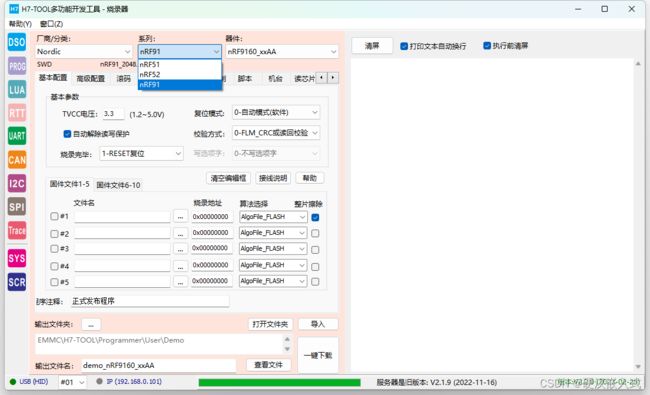Click the output file name field
The image size is (650, 395).
(x=159, y=366)
